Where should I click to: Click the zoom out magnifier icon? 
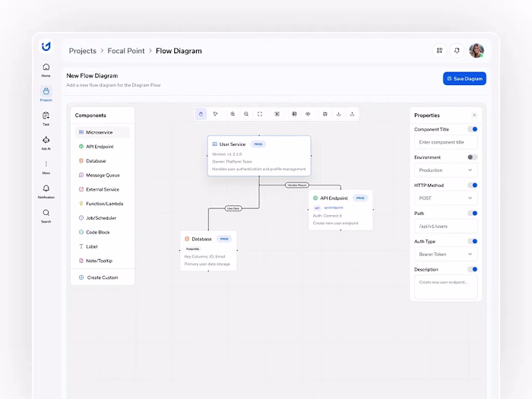click(x=246, y=114)
